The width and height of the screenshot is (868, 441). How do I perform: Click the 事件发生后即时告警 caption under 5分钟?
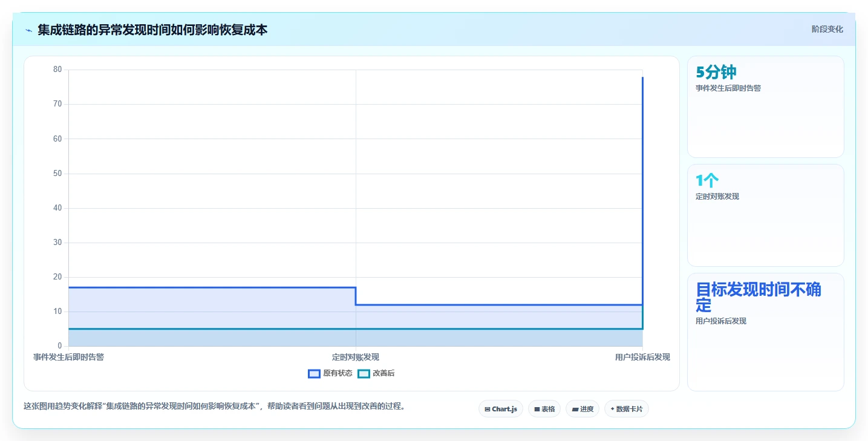(728, 88)
